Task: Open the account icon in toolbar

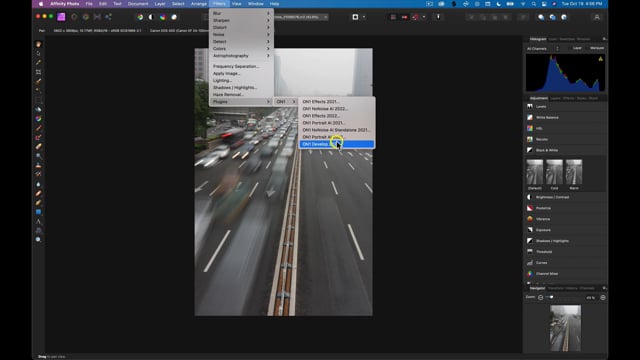Action: pyautogui.click(x=597, y=17)
